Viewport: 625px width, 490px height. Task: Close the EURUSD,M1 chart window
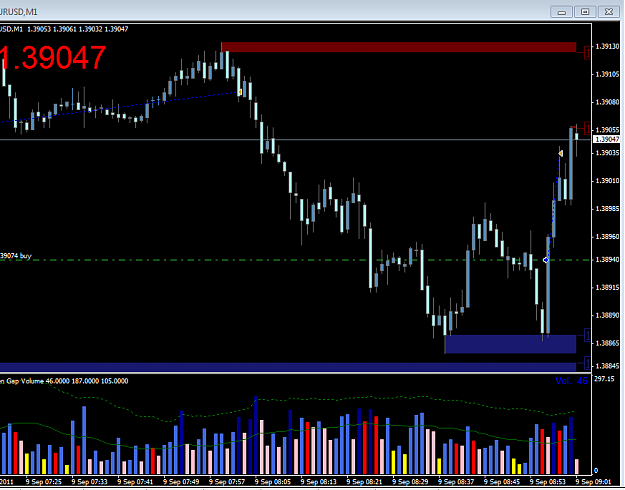pyautogui.click(x=609, y=12)
